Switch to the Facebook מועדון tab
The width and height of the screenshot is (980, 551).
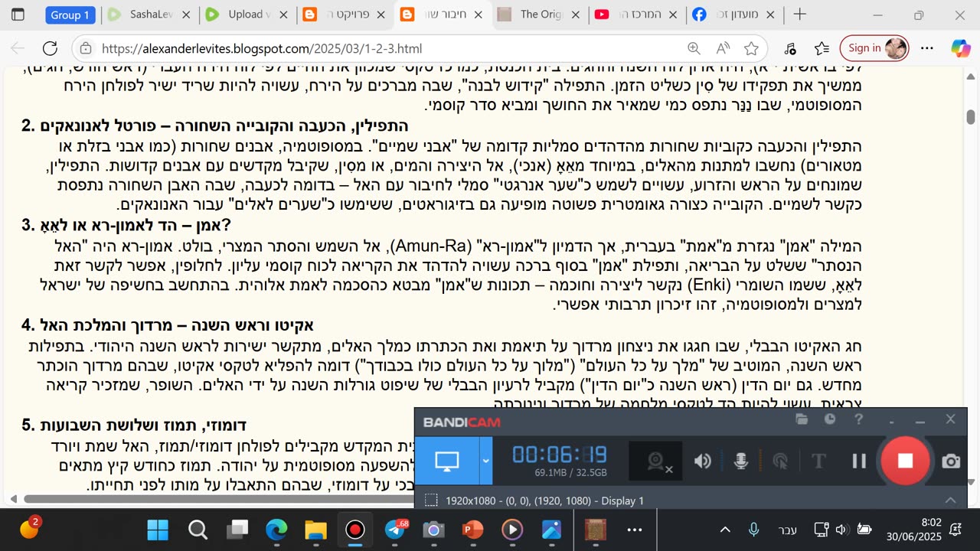tap(735, 15)
